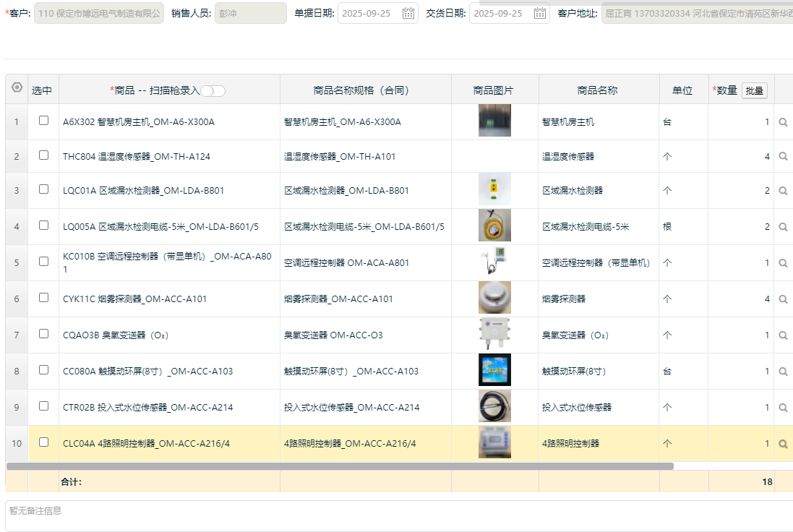Click the 客户地址 field
The width and height of the screenshot is (793, 532).
(x=696, y=13)
